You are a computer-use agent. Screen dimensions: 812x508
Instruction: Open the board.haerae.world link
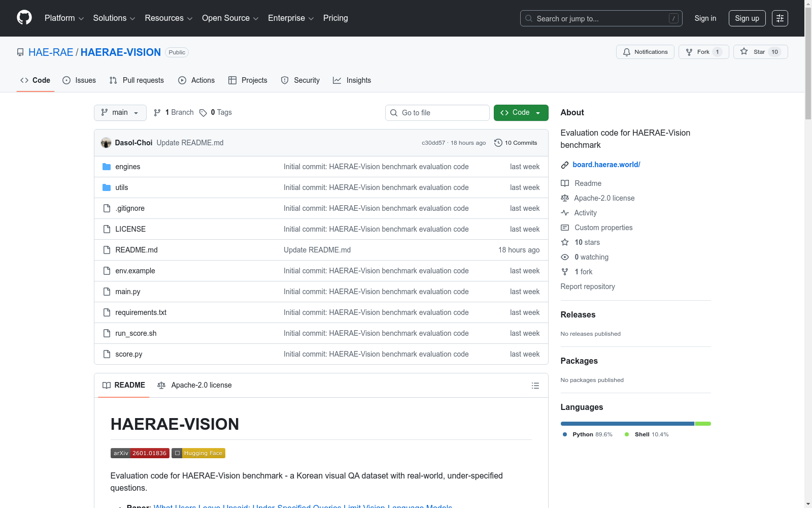click(606, 165)
